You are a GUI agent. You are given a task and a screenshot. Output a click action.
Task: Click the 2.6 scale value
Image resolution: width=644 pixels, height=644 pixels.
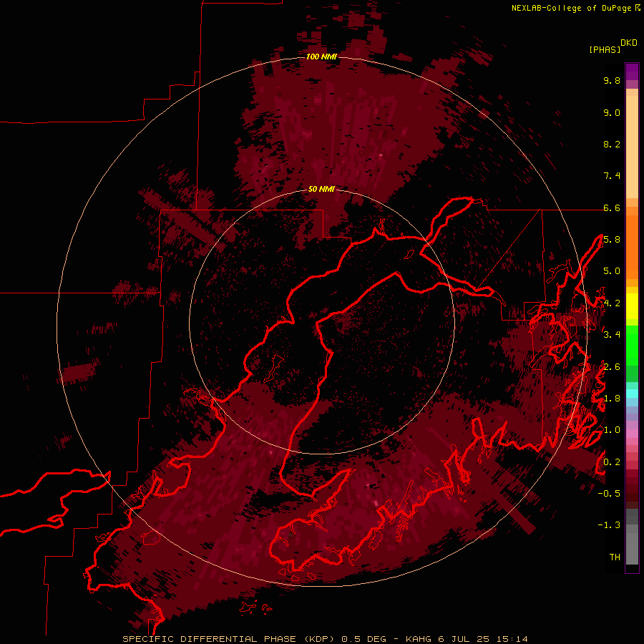click(612, 367)
